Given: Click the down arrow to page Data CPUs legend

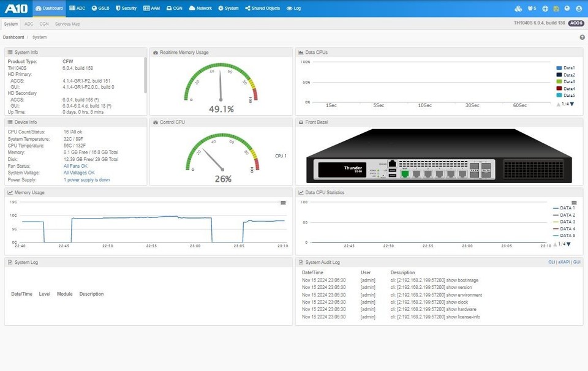Looking at the screenshot, I should pos(571,103).
